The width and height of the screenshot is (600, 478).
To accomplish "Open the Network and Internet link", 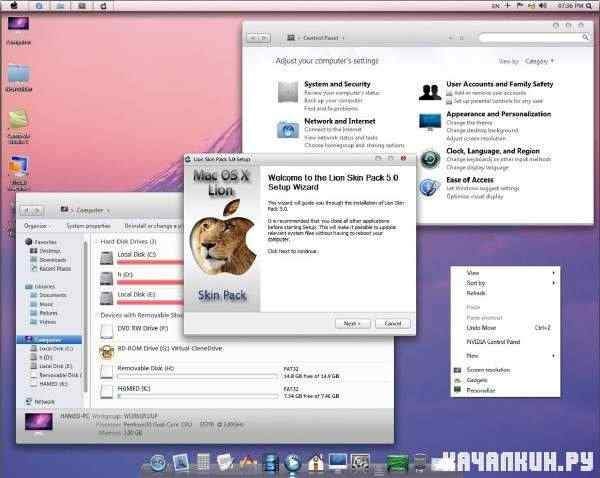I will pyautogui.click(x=340, y=121).
